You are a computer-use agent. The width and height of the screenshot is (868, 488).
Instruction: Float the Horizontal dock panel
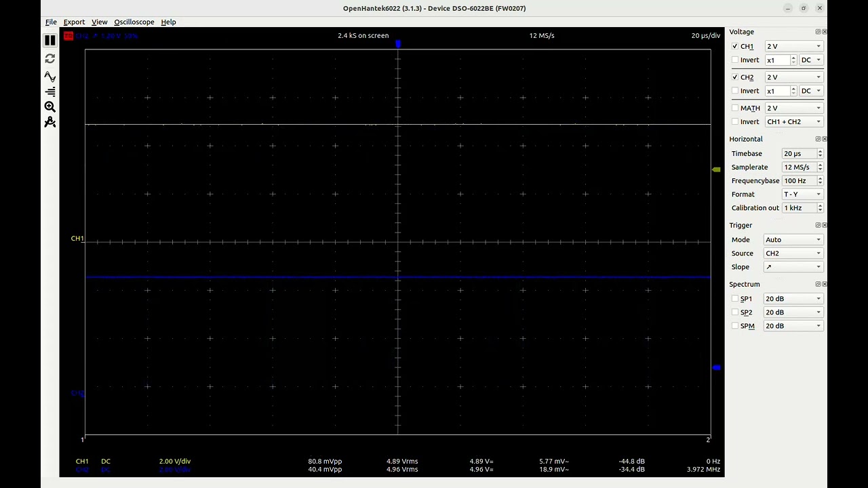pos(818,139)
